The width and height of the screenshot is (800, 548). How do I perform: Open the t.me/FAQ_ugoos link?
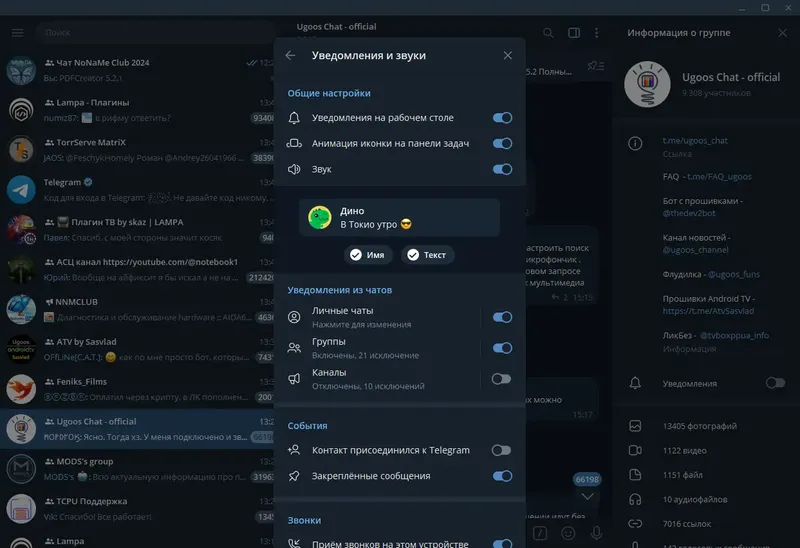click(x=719, y=177)
